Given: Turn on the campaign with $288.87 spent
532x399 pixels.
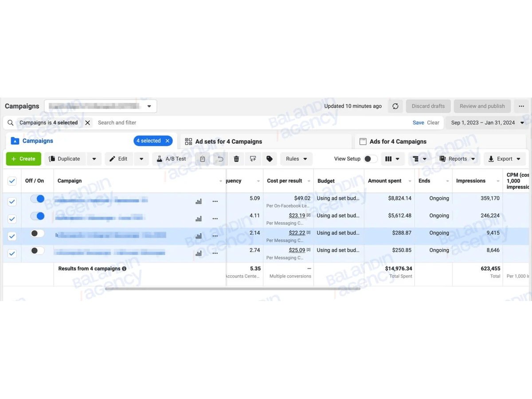Looking at the screenshot, I should [37, 233].
